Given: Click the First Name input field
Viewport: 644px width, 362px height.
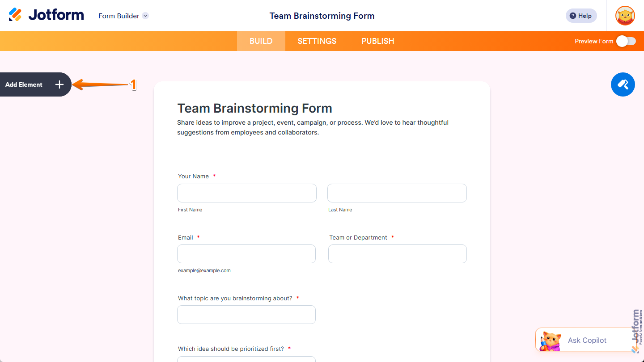Looking at the screenshot, I should coord(246,193).
